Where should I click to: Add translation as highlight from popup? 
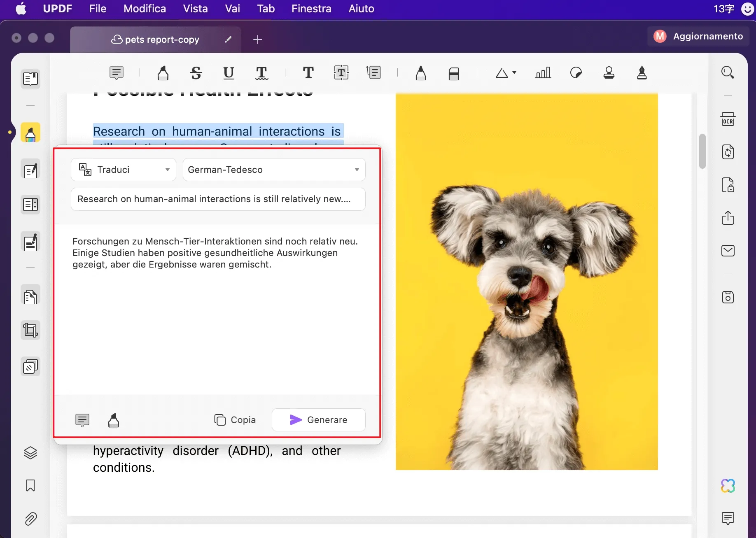114,420
